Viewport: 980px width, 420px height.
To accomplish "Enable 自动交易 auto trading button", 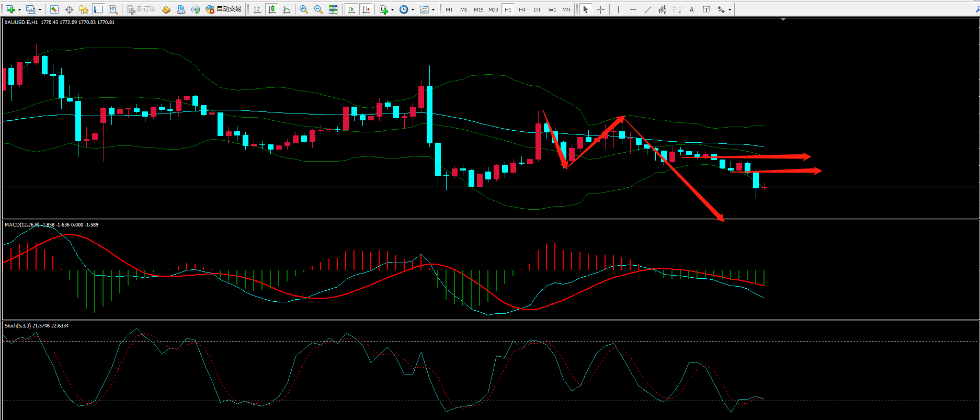I will (224, 9).
